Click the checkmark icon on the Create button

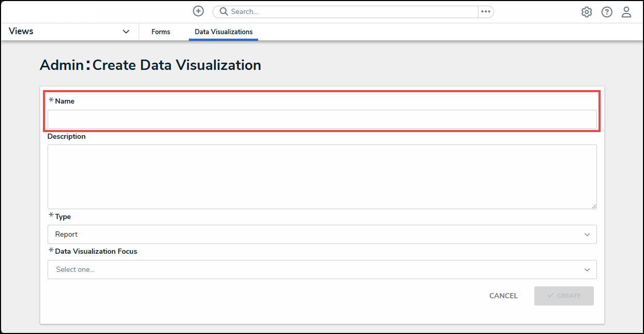tap(550, 296)
